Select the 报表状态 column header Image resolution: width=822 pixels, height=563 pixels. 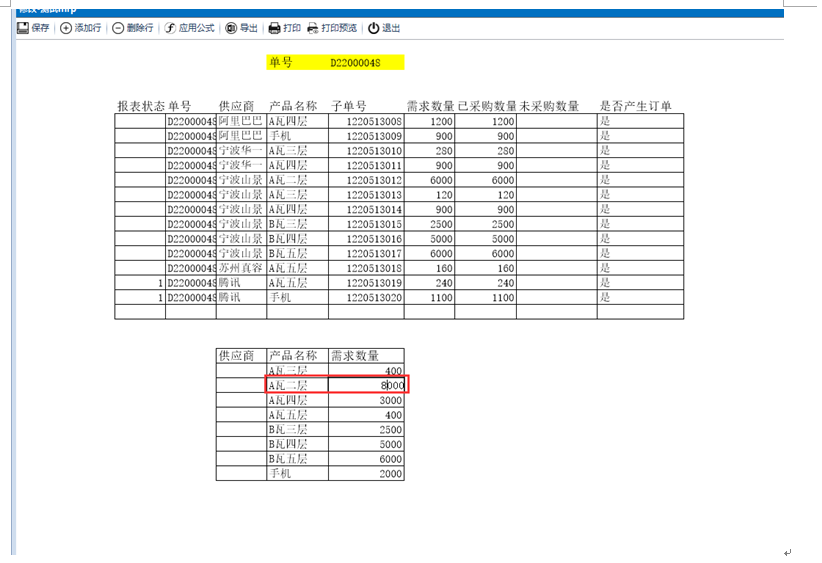pos(140,106)
